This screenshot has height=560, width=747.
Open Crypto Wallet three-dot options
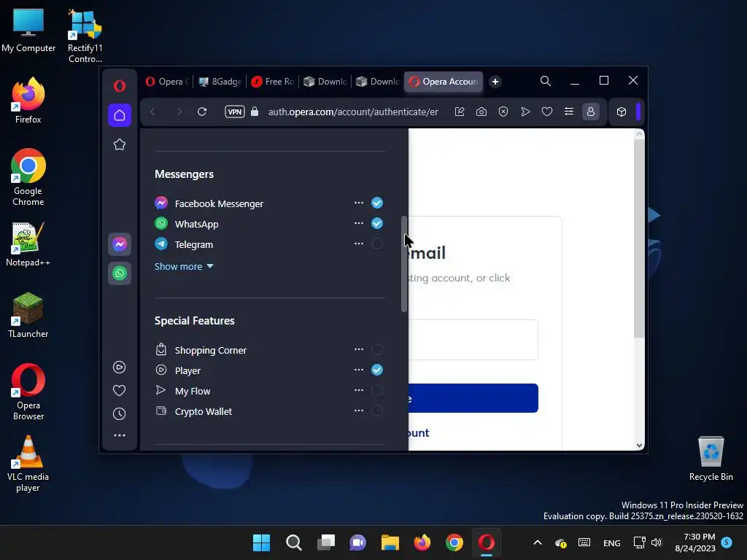point(359,411)
